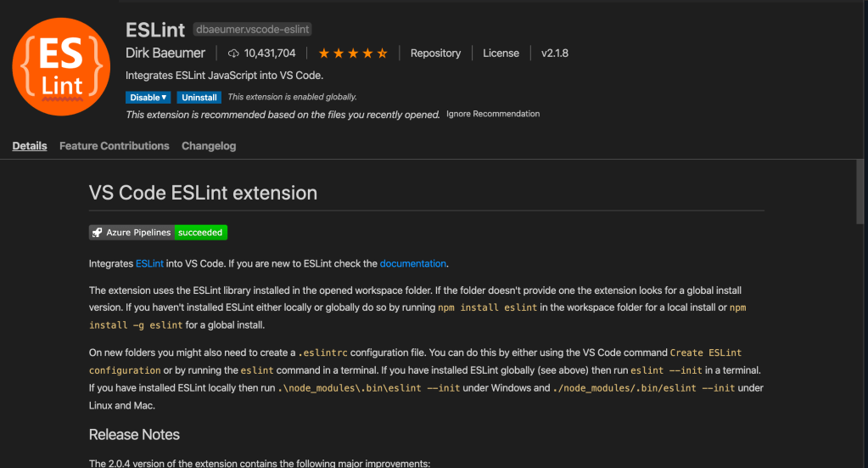
Task: Click the green succeeded build badge
Action: [x=200, y=233]
